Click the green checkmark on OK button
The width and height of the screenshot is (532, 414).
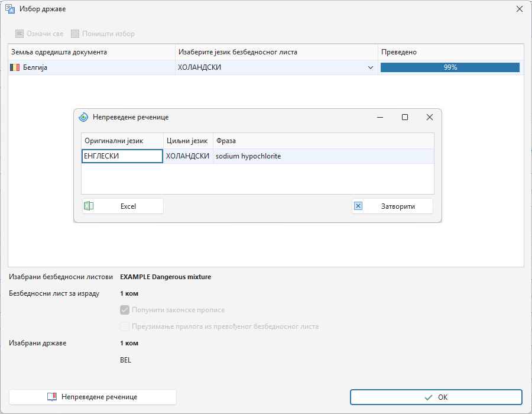429,397
